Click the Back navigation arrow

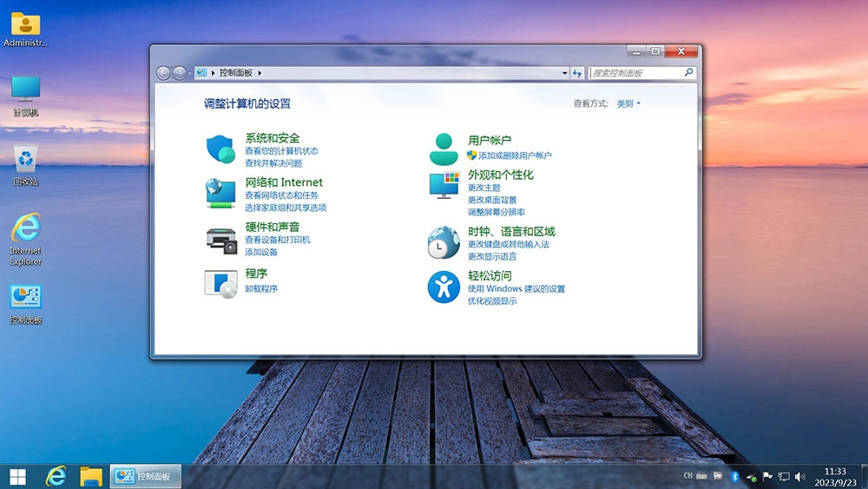point(163,73)
